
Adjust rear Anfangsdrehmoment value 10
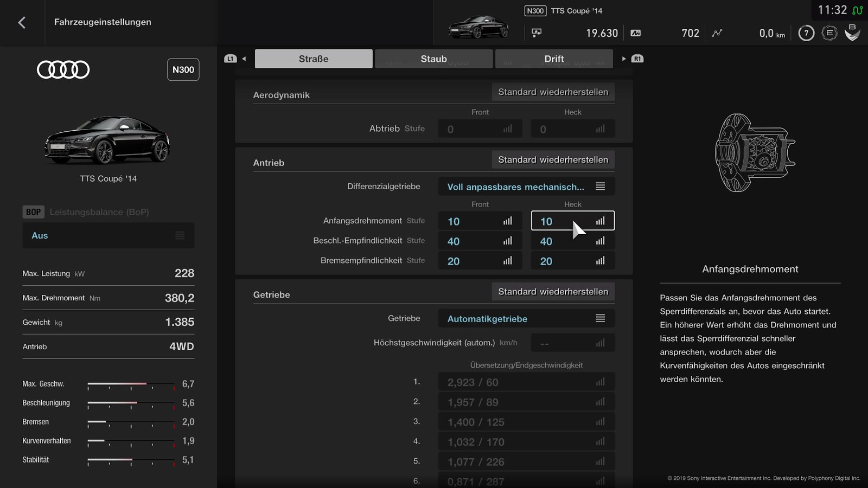click(572, 221)
